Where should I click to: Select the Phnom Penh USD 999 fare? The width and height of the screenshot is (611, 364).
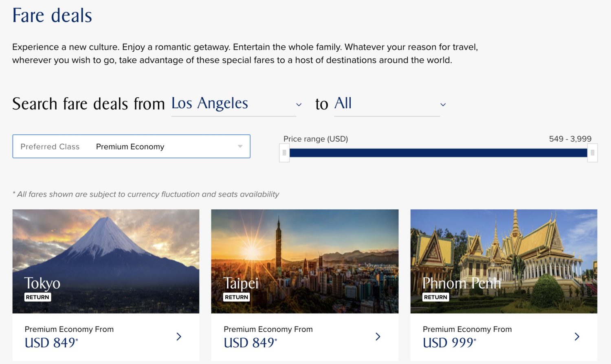[448, 342]
